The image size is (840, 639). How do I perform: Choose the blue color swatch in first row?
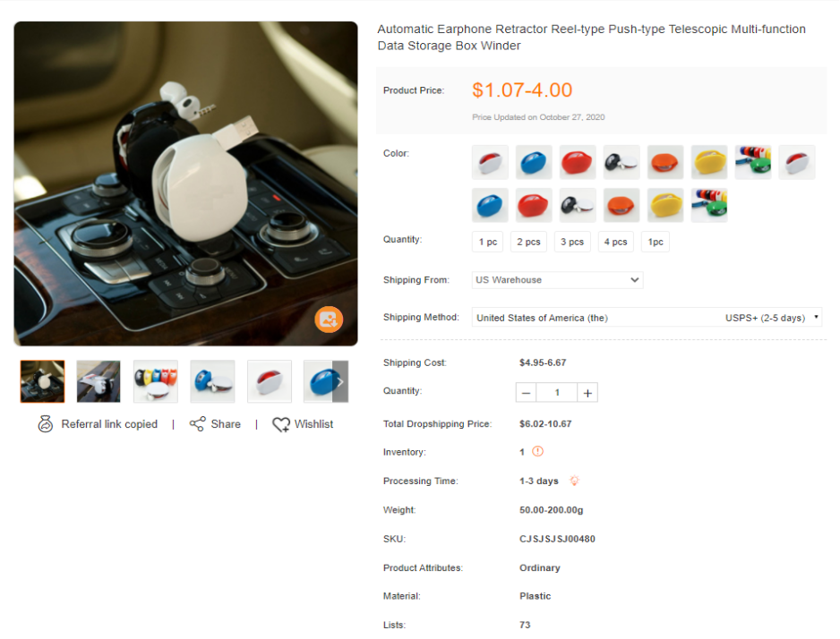534,162
